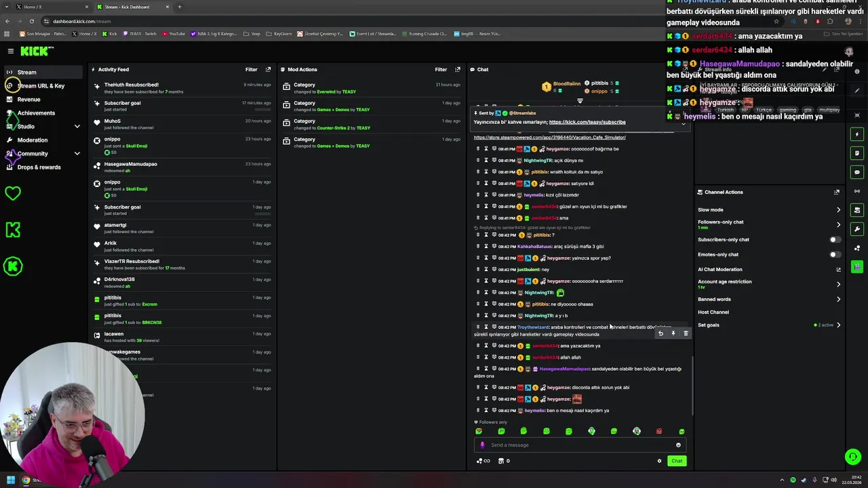Filter the Activity Feed
The width and height of the screenshot is (868, 488).
click(252, 69)
